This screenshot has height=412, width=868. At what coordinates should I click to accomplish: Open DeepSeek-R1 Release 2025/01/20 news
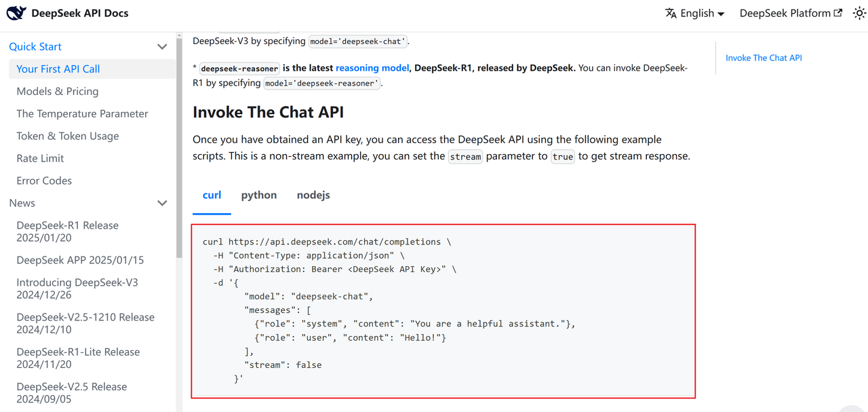(68, 231)
